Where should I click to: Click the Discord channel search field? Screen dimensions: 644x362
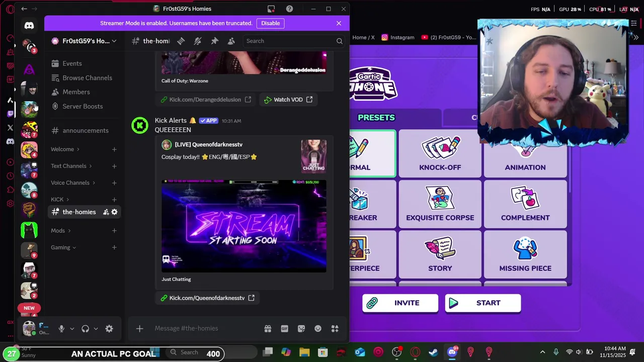294,41
